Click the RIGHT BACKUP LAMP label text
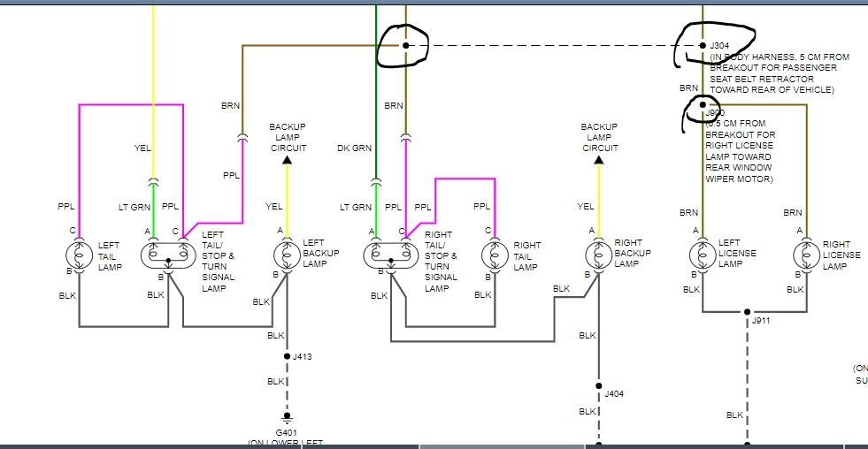This screenshot has height=449, width=868. [633, 254]
